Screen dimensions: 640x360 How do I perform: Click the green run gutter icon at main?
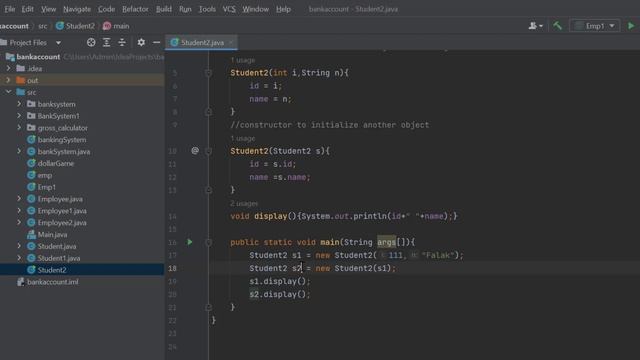point(190,242)
